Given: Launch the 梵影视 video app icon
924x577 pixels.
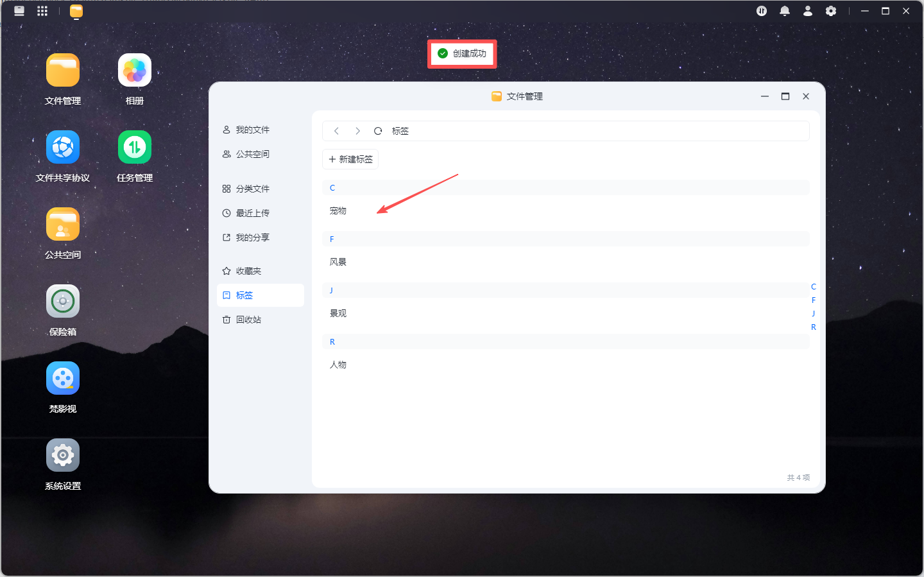Looking at the screenshot, I should [x=63, y=378].
